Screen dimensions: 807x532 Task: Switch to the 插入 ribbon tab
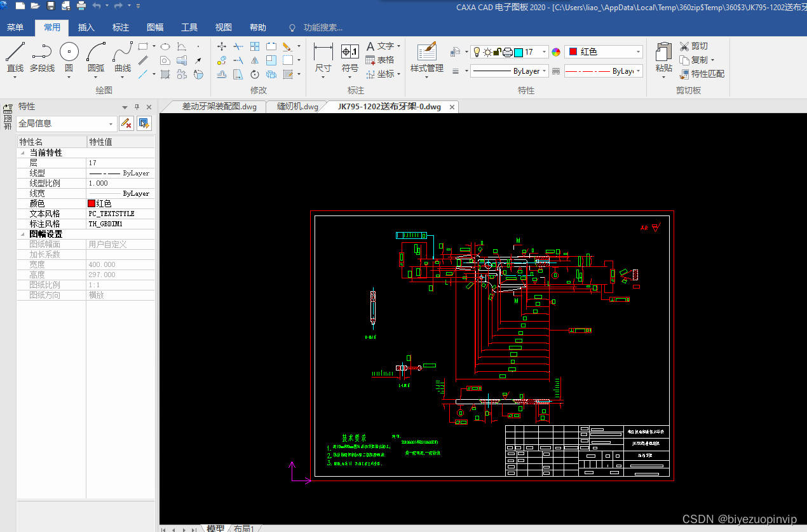[x=86, y=27]
